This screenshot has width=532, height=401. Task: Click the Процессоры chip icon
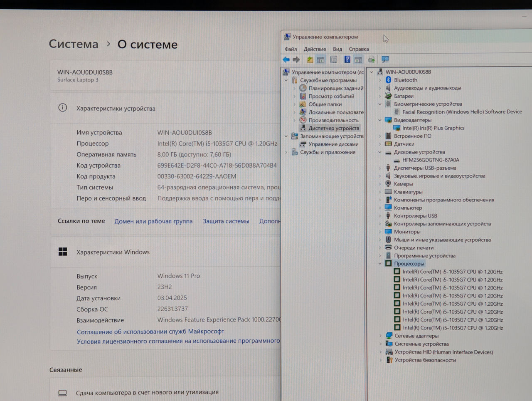[x=388, y=263]
